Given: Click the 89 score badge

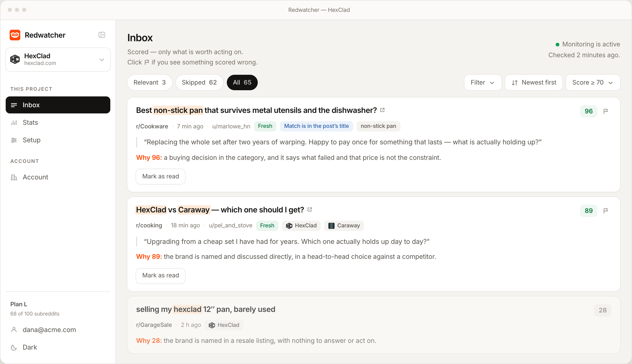Looking at the screenshot, I should click(589, 211).
